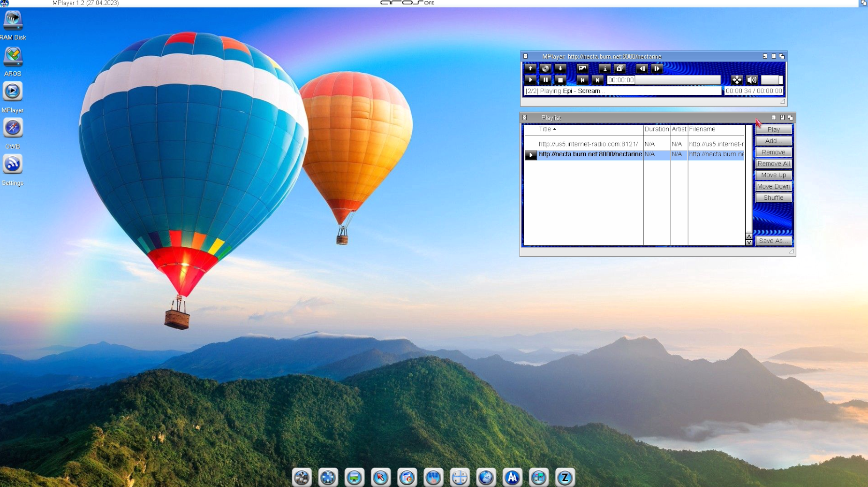Click the Z icon in the dock

click(565, 477)
